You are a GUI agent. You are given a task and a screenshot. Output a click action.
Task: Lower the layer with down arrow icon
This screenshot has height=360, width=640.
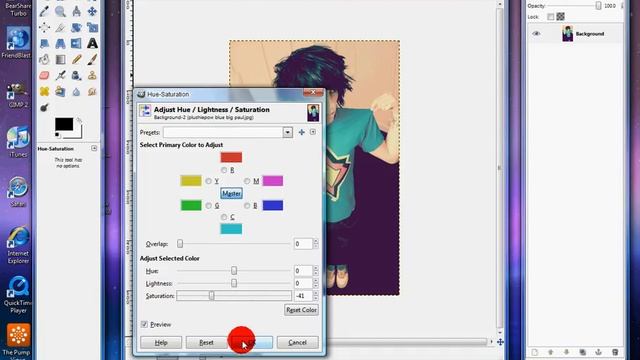(567, 352)
